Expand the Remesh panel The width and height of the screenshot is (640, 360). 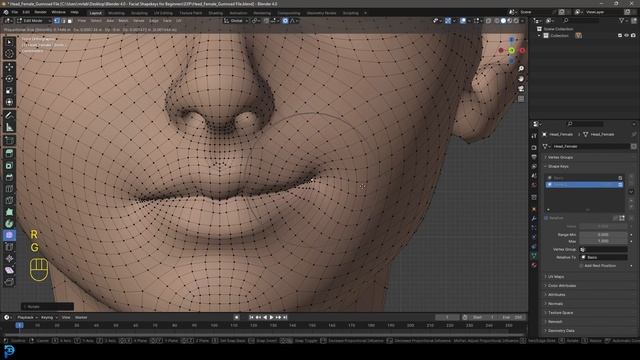click(555, 322)
